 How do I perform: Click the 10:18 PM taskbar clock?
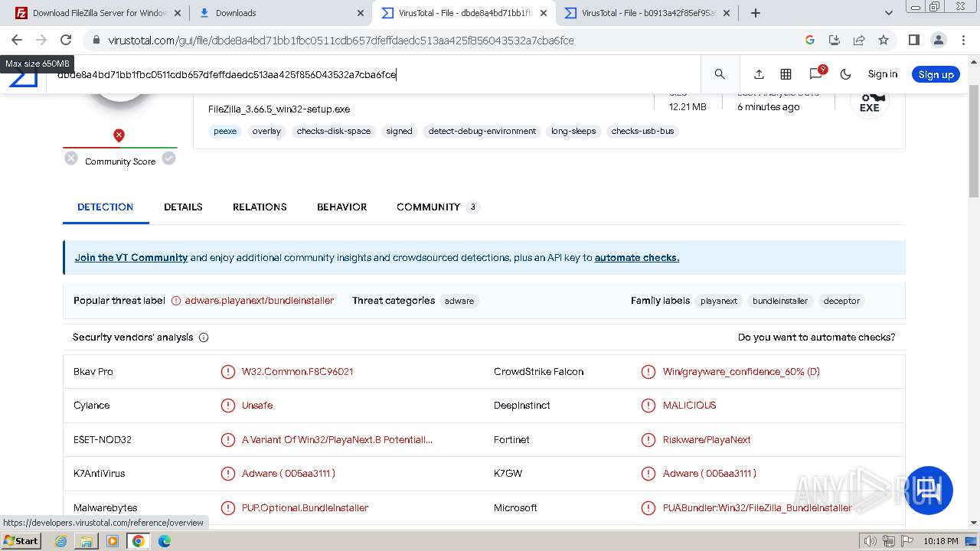[x=941, y=541]
